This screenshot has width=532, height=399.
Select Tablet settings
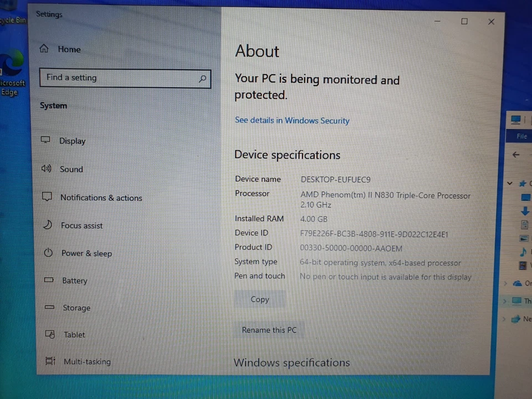(74, 335)
